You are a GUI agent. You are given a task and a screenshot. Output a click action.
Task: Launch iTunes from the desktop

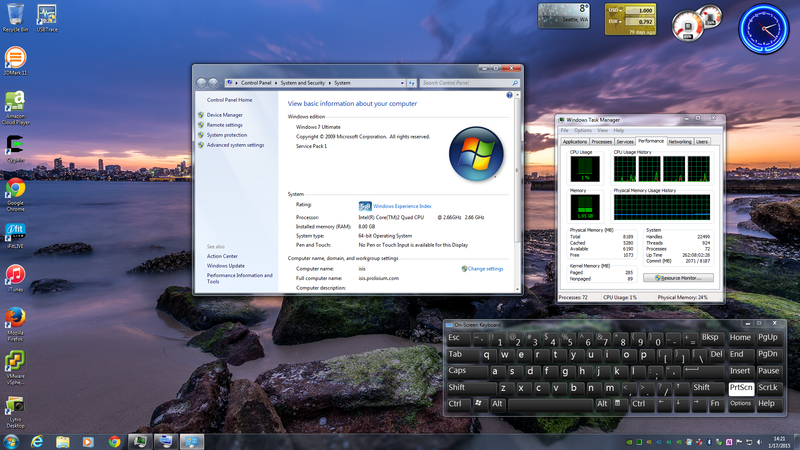[15, 275]
